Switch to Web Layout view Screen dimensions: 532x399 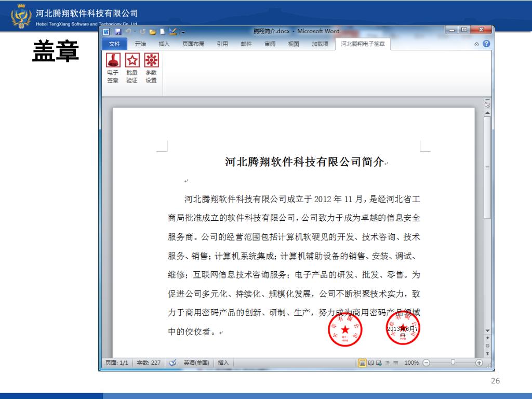pos(379,363)
